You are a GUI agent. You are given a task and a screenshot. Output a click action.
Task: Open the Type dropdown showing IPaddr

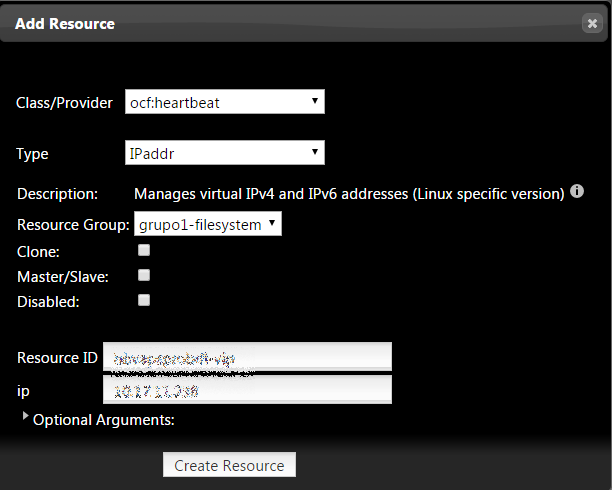tap(225, 153)
